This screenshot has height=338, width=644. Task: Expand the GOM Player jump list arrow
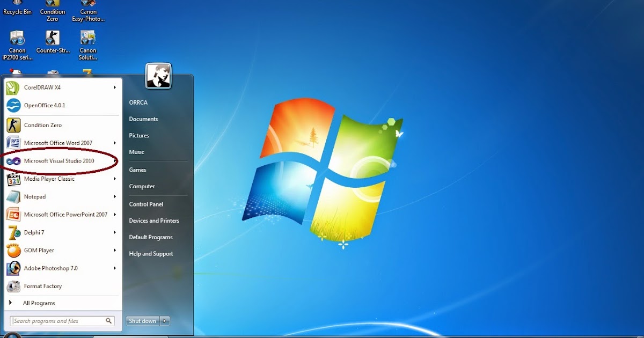coord(115,250)
